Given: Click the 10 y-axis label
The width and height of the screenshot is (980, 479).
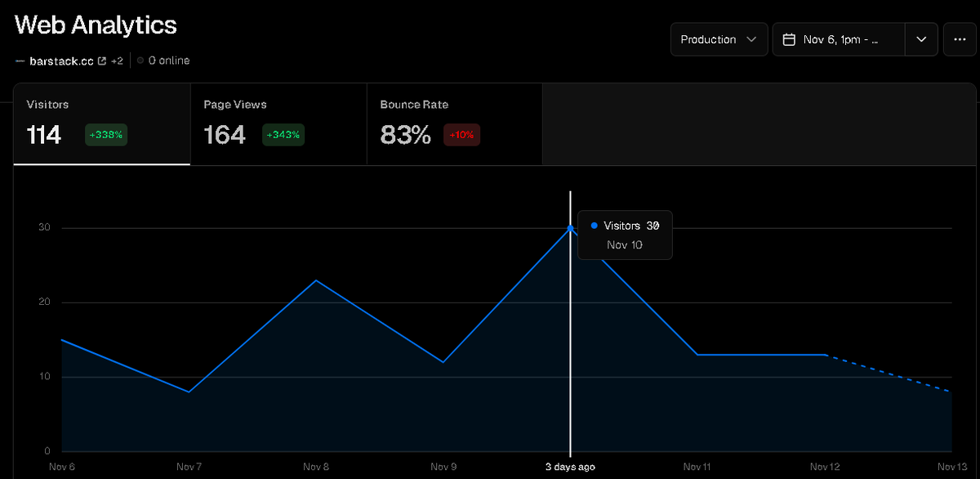Looking at the screenshot, I should 45,377.
